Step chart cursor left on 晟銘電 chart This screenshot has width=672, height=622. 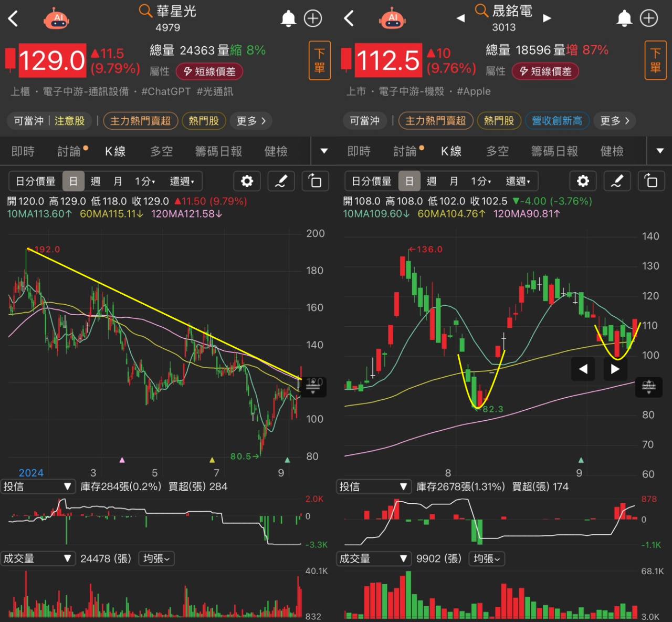[583, 369]
